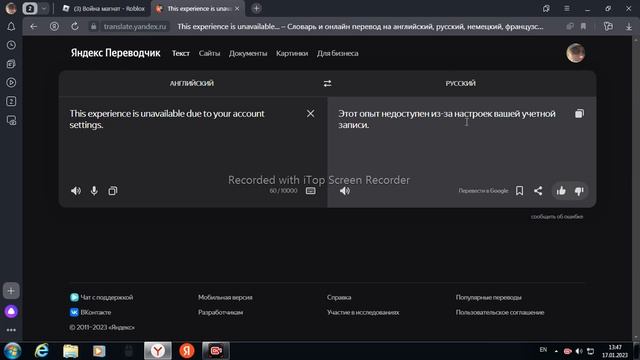This screenshot has width=640, height=360.
Task: Give thumbs down to translation
Action: 579,191
